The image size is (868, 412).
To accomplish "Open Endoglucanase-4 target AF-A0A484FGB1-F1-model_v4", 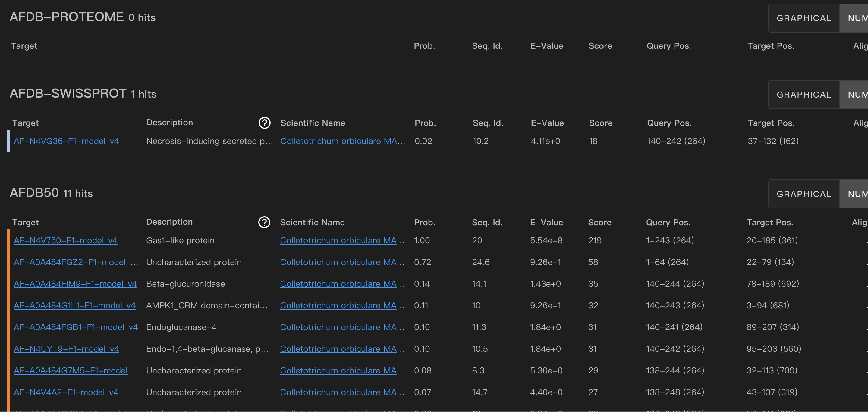I will 76,327.
